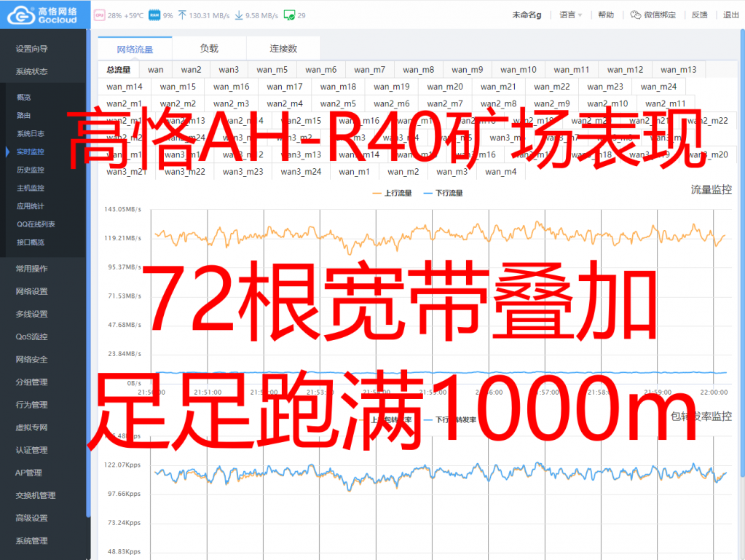Click the sidebar vertical scrollbar
745x560 pixels.
(88, 273)
